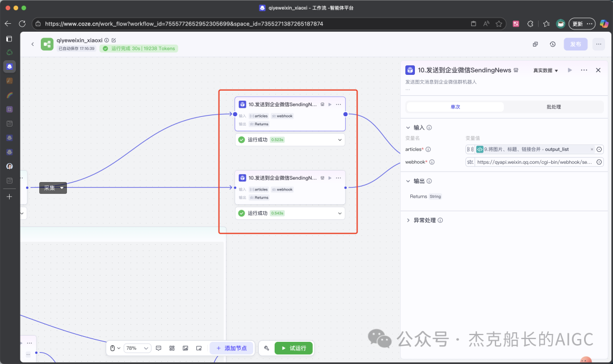Open the mouse interaction mode dropdown
Screen dimensions: 613x364
tap(115, 348)
